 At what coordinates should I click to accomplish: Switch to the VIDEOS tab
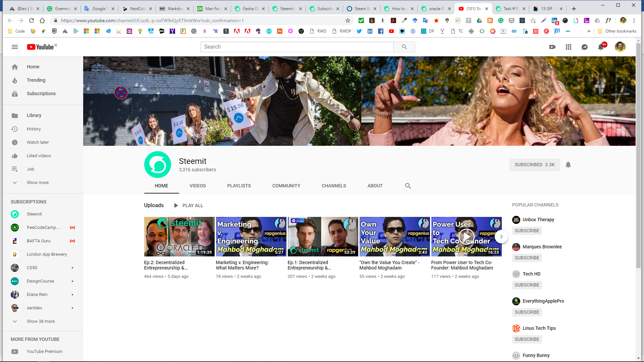198,186
